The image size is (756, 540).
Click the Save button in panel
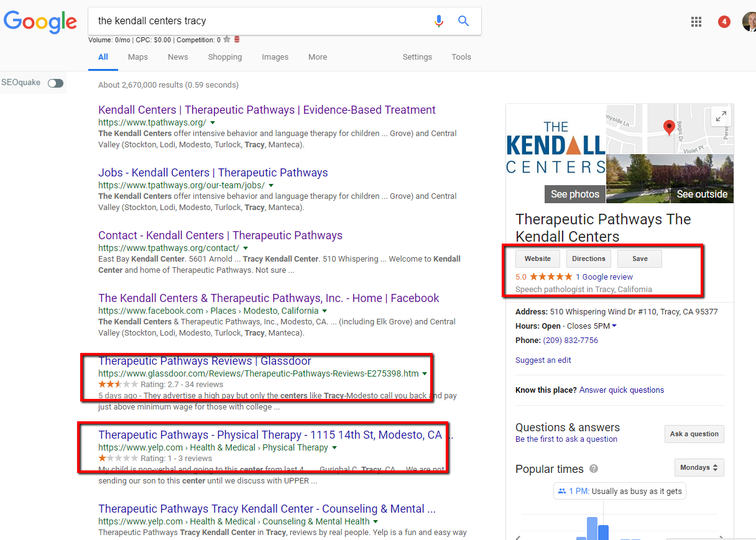pos(640,259)
